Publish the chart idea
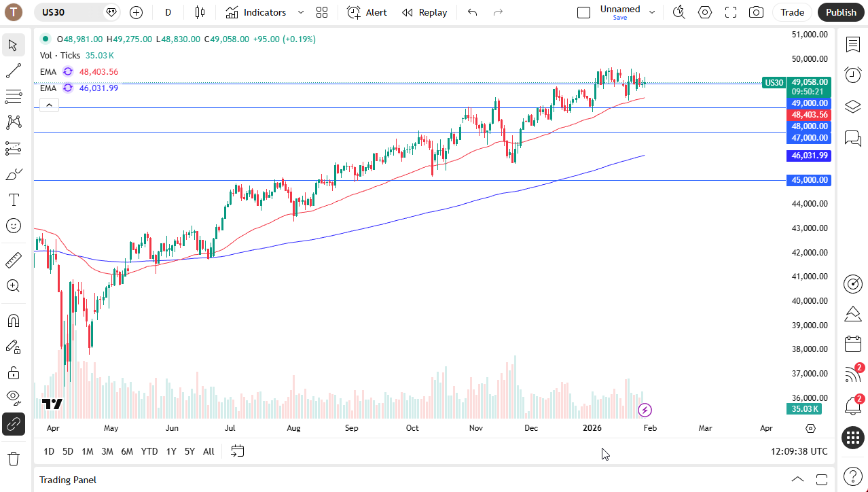868x492 pixels. pyautogui.click(x=841, y=12)
